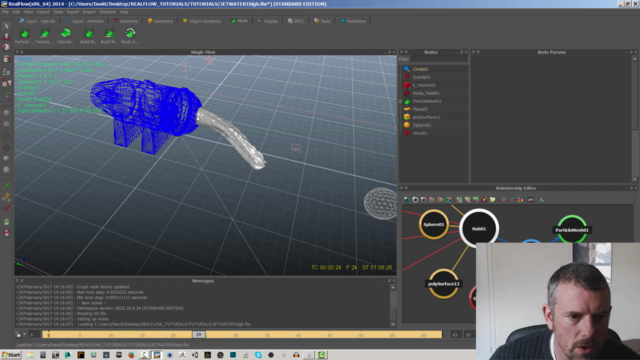
Task: Click the green ParticleMesh01 icon in Nodes list
Action: (x=407, y=101)
